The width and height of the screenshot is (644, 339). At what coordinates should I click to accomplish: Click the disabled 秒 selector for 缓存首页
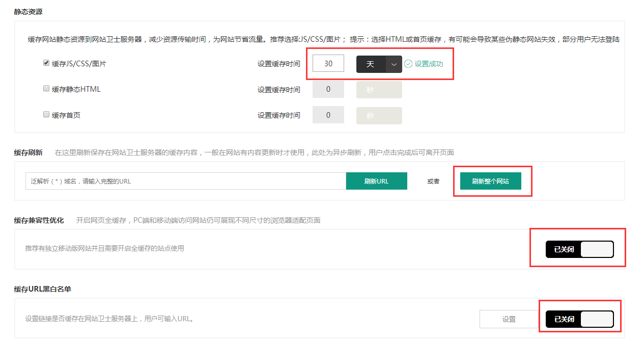tap(379, 115)
